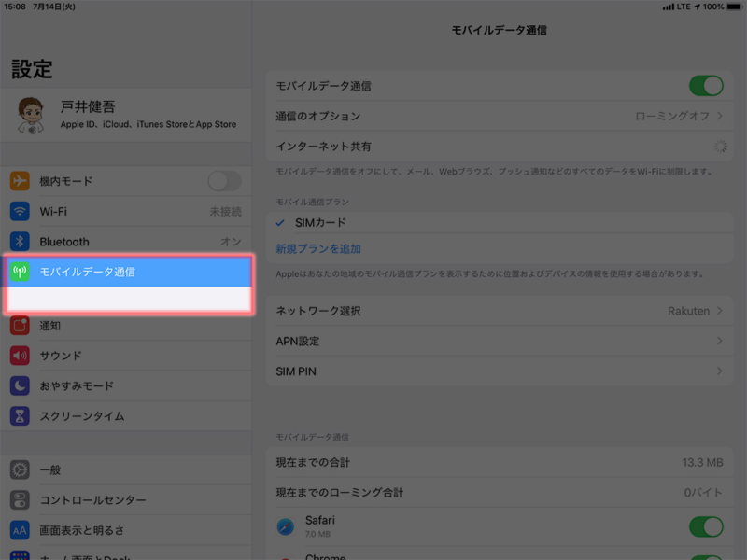The height and width of the screenshot is (560, 747).
Task: Tap the Bluetooth icon in sidebar
Action: point(20,242)
